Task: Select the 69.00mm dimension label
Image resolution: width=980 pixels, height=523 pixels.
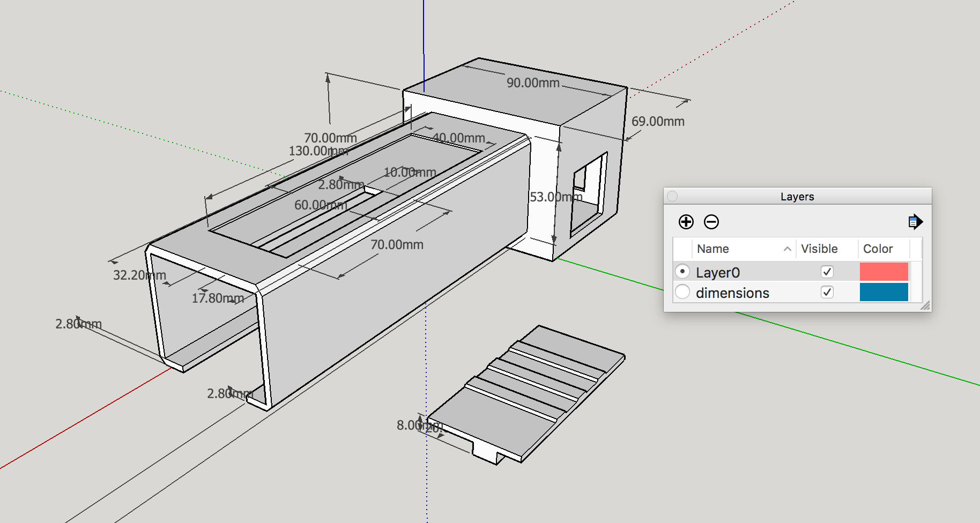Action: coord(658,122)
